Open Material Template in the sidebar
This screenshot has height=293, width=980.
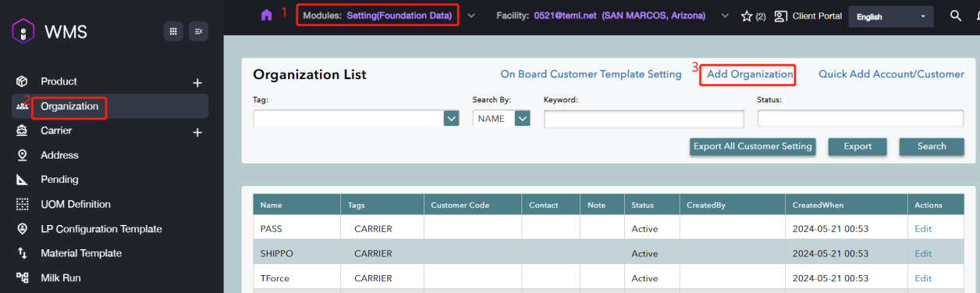[x=81, y=253]
